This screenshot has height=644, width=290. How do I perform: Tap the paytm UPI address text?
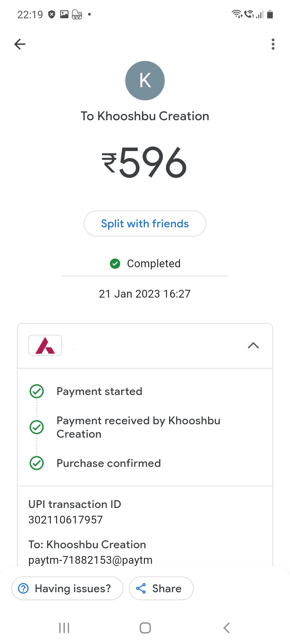[x=90, y=560]
